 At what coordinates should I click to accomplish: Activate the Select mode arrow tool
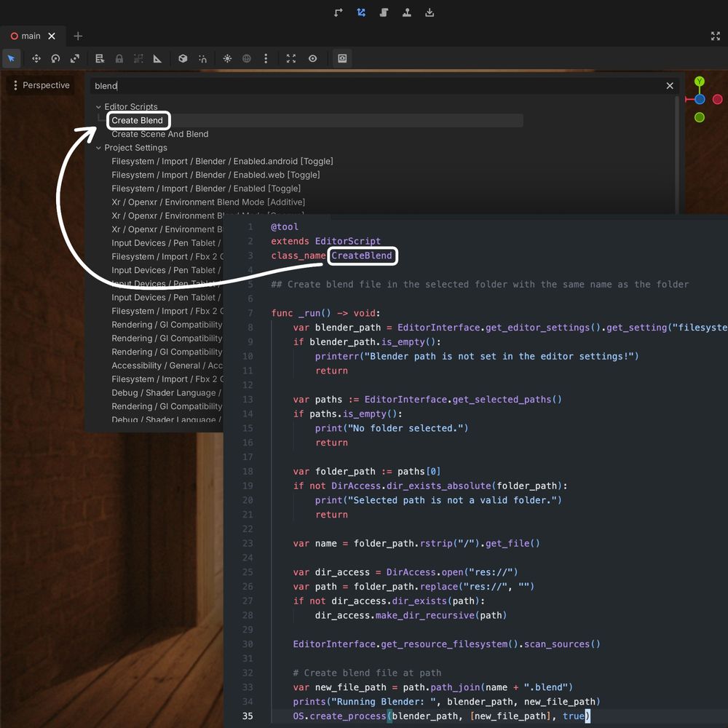[x=11, y=58]
